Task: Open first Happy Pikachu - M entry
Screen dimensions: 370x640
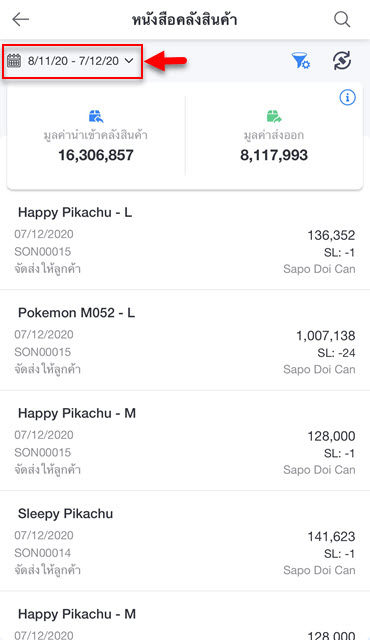Action: (185, 441)
